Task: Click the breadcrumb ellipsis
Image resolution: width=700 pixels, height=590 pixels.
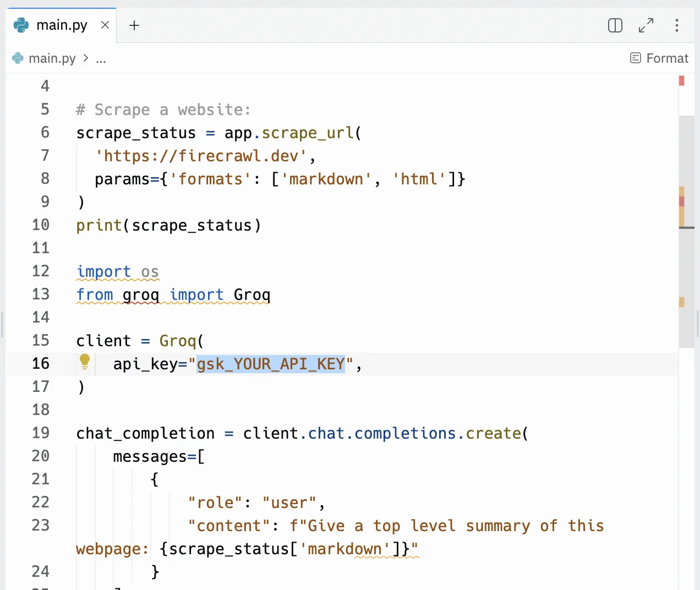Action: point(101,59)
